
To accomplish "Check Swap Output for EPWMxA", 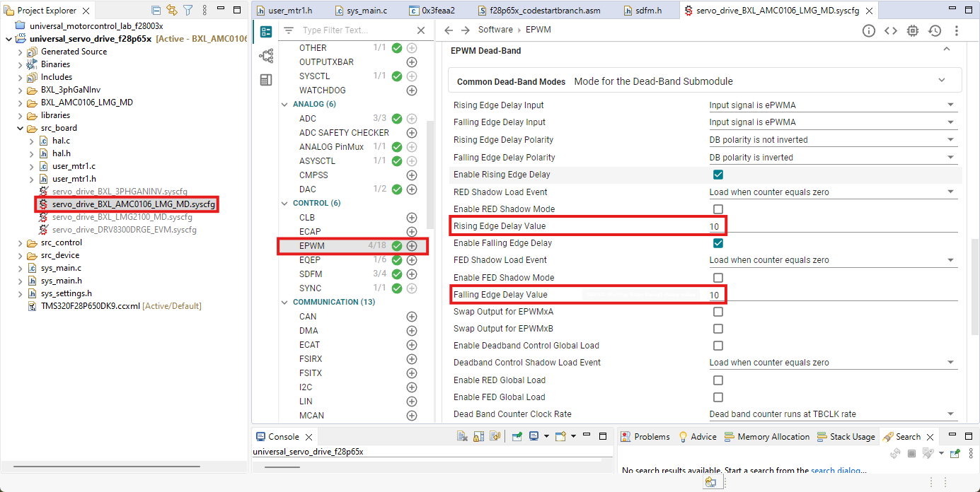I will pyautogui.click(x=718, y=312).
